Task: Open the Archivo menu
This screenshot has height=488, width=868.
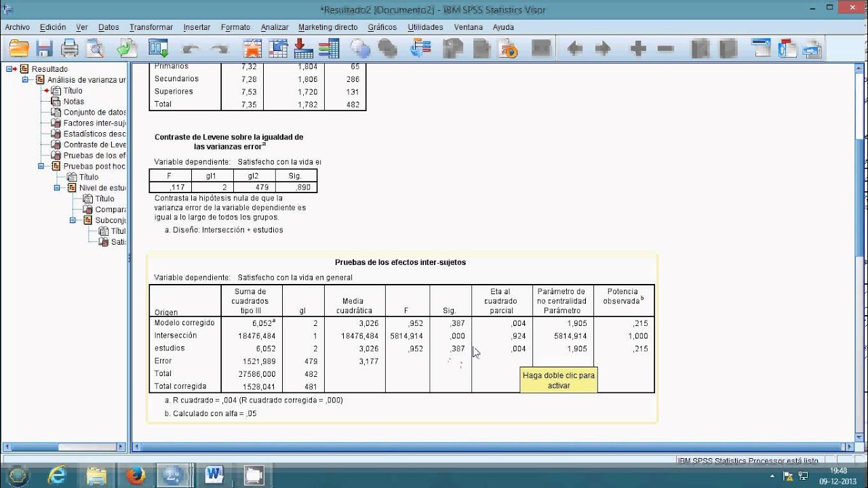Action: [17, 27]
